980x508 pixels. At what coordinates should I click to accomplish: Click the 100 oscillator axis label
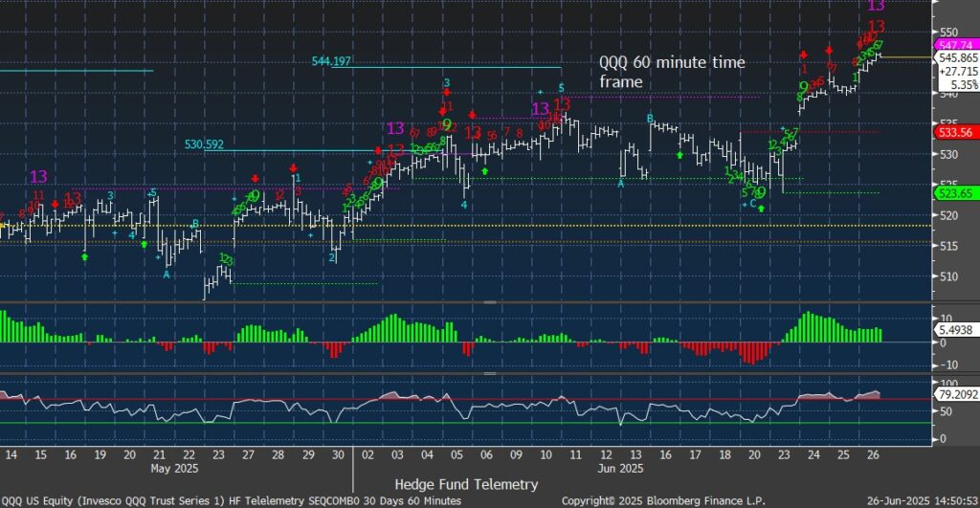coord(948,383)
